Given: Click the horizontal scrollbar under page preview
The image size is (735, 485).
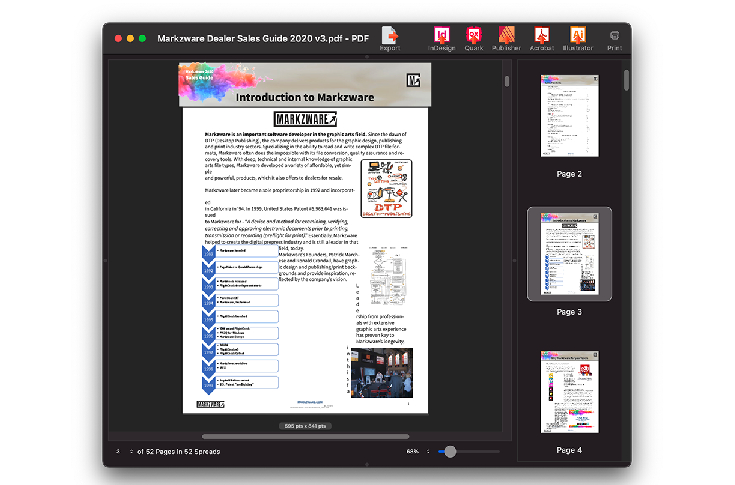Looking at the screenshot, I should click(305, 436).
